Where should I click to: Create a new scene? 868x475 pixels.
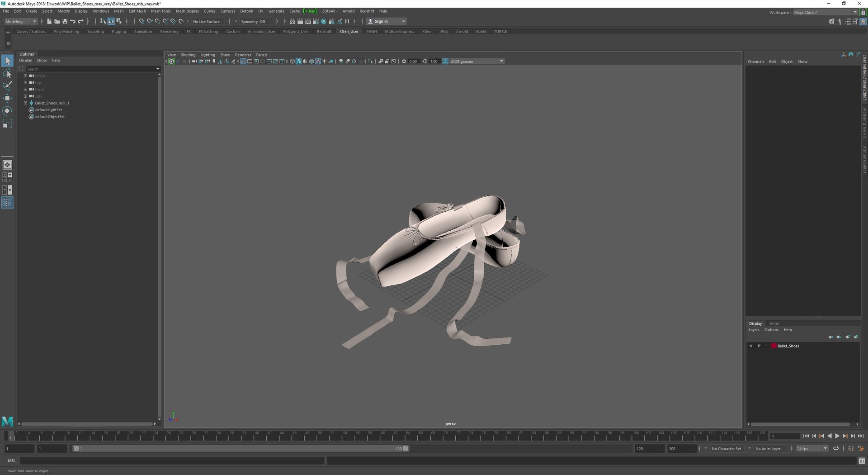tap(49, 21)
